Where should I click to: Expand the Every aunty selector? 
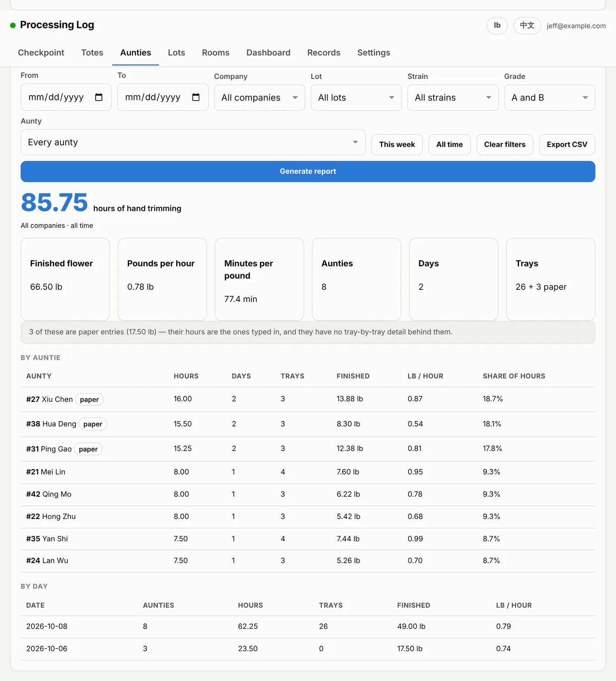(x=193, y=142)
